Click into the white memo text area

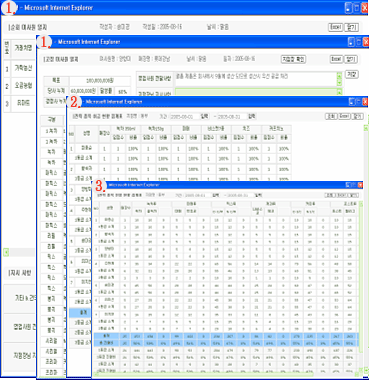256,79
